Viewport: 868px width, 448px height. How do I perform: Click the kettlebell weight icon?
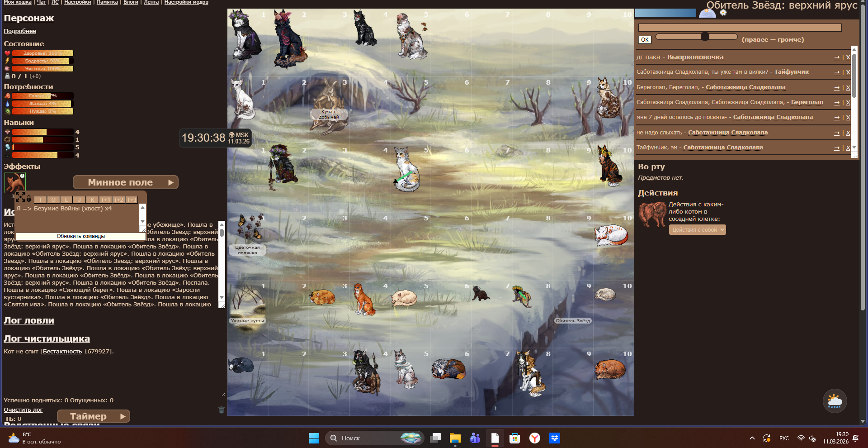tap(7, 76)
